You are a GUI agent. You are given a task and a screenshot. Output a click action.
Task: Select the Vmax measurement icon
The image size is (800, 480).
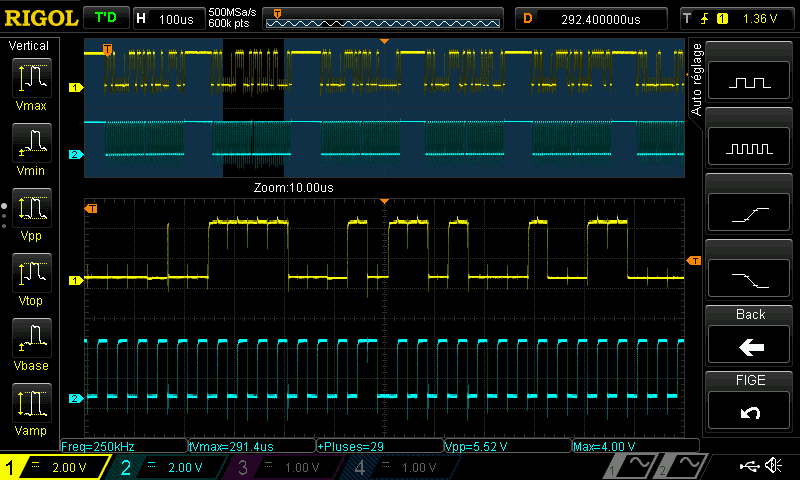(x=32, y=78)
